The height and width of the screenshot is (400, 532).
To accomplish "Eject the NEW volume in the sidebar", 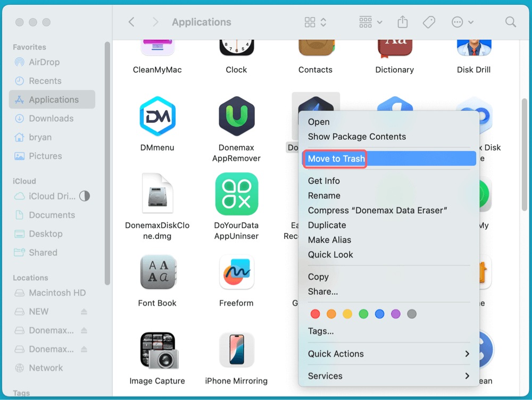I will pyautogui.click(x=84, y=312).
